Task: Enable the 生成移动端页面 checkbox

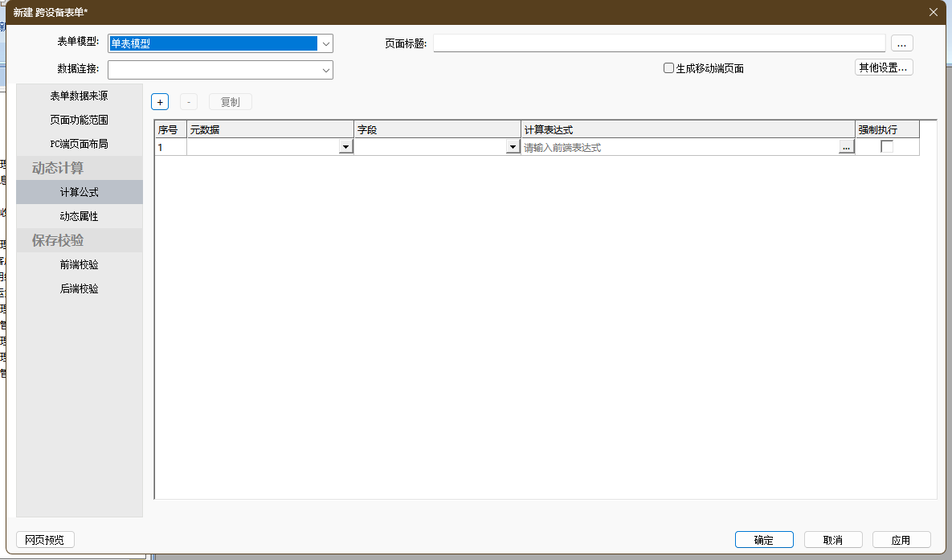Action: click(668, 68)
